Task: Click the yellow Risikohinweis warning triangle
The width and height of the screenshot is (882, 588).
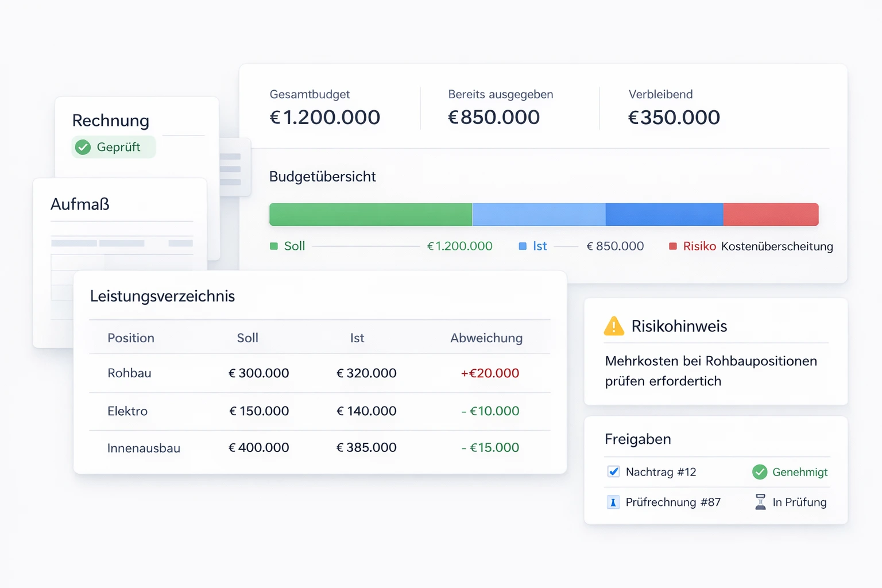Action: click(614, 326)
